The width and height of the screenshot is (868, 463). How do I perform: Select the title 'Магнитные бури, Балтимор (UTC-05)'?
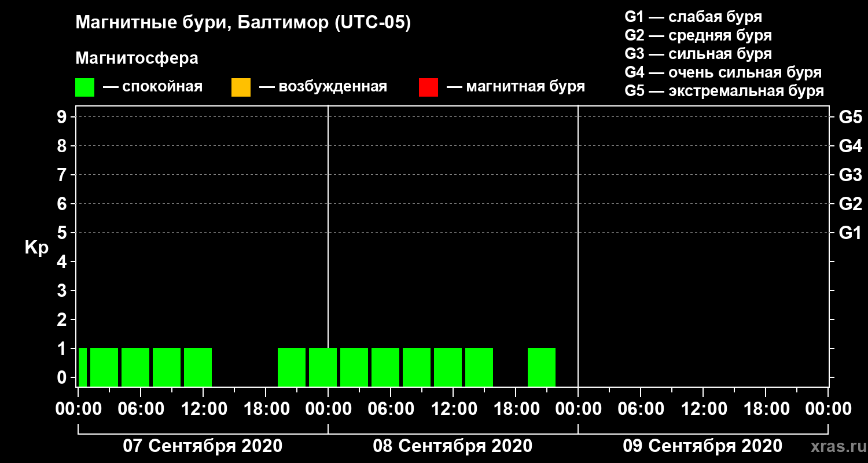[x=243, y=23]
